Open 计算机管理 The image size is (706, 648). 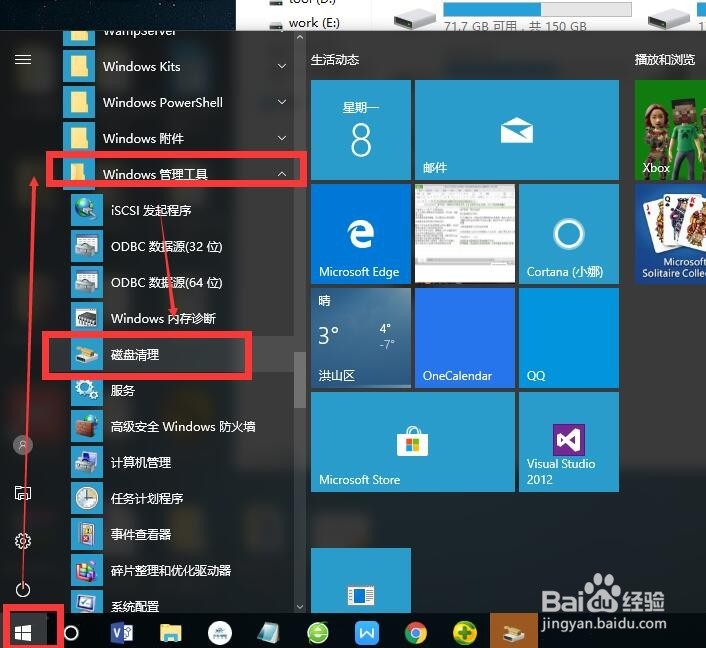(x=180, y=462)
